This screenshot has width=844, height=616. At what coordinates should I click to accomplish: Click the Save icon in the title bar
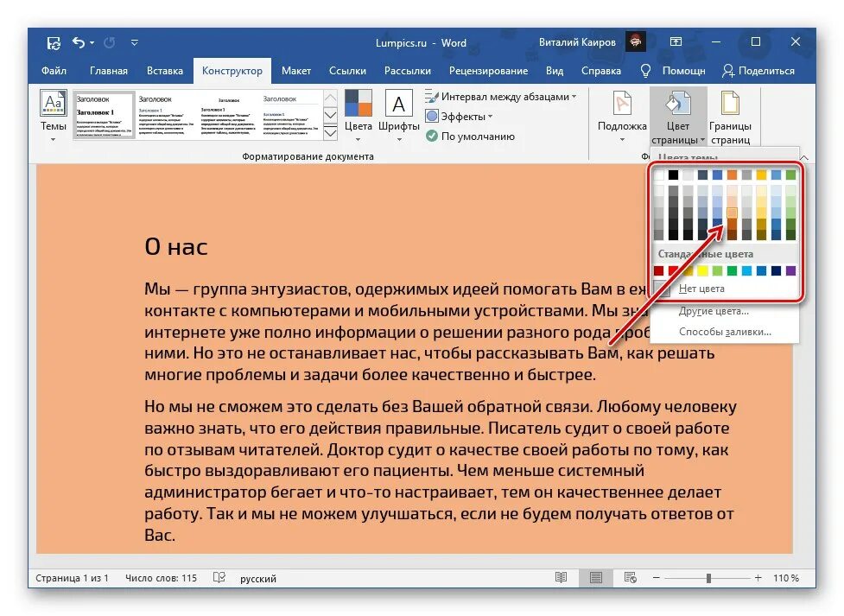54,42
